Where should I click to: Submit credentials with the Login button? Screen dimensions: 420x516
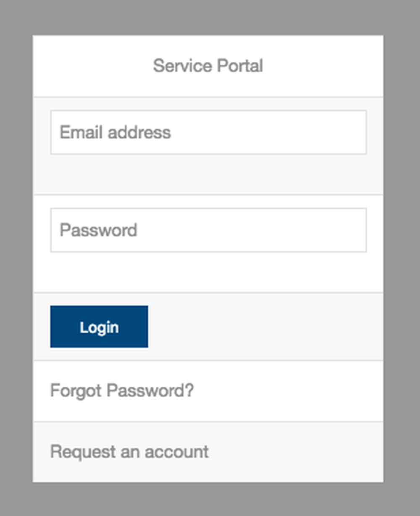99,327
